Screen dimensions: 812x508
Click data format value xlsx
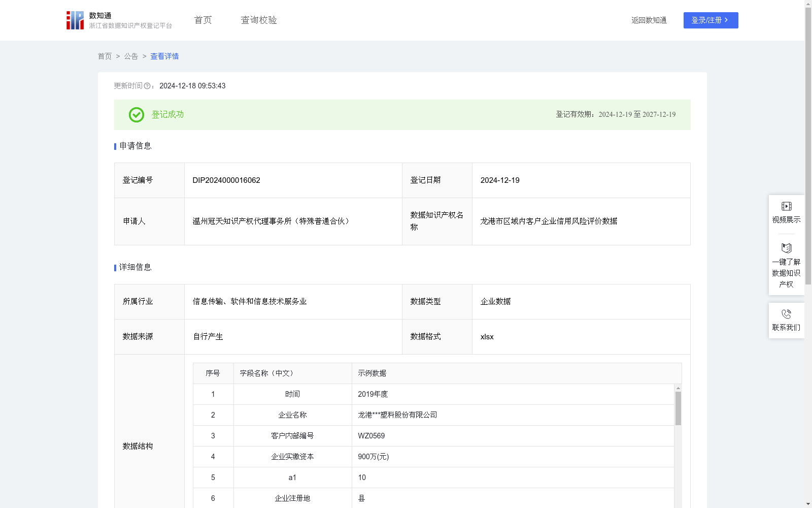pos(487,337)
